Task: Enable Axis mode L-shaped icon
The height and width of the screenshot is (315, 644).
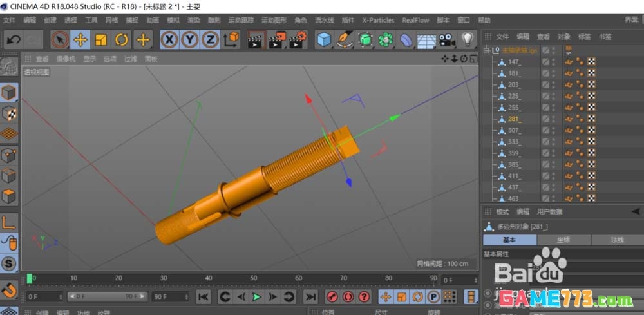Action: tap(9, 222)
